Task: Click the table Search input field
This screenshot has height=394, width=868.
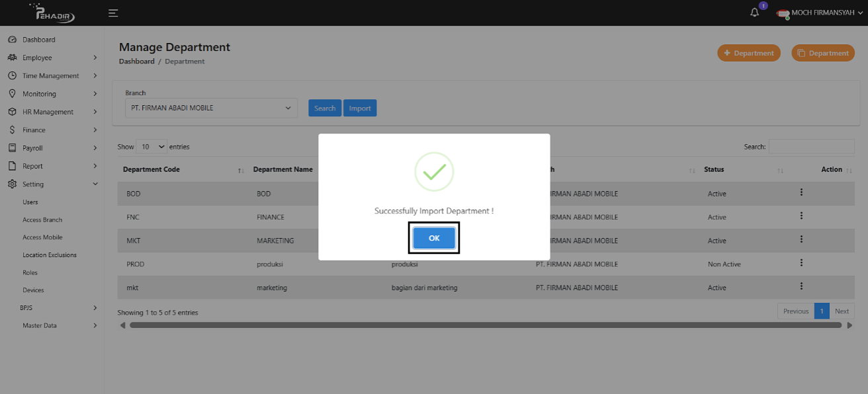Action: pos(811,147)
